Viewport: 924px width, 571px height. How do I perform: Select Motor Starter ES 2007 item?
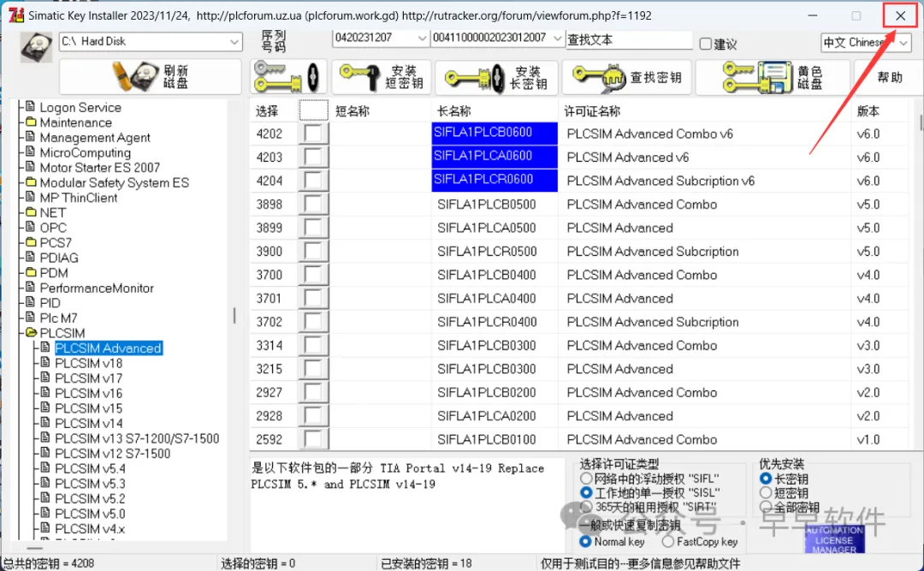pyautogui.click(x=99, y=168)
